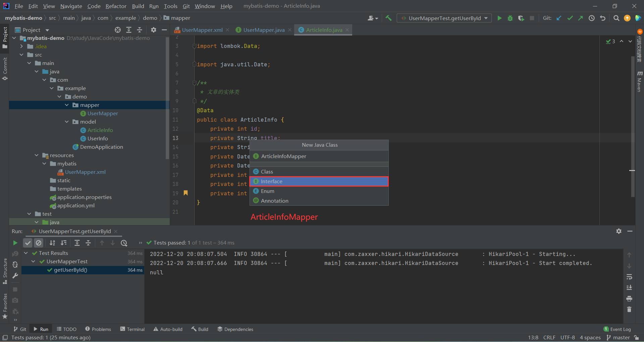Viewport: 644px width, 342px height.
Task: Toggle the Project tool window stripe button
Action: coord(5,37)
